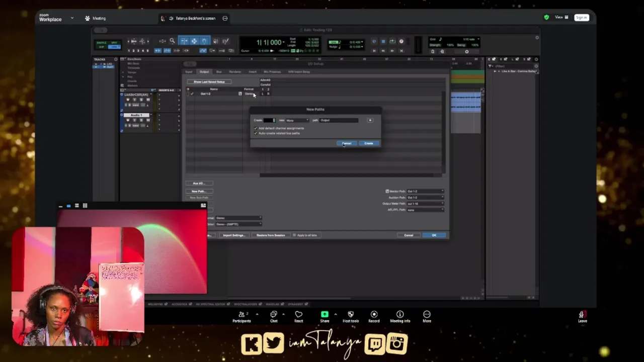
Task: Click the Sign in button in Zoom
Action: pos(581,18)
